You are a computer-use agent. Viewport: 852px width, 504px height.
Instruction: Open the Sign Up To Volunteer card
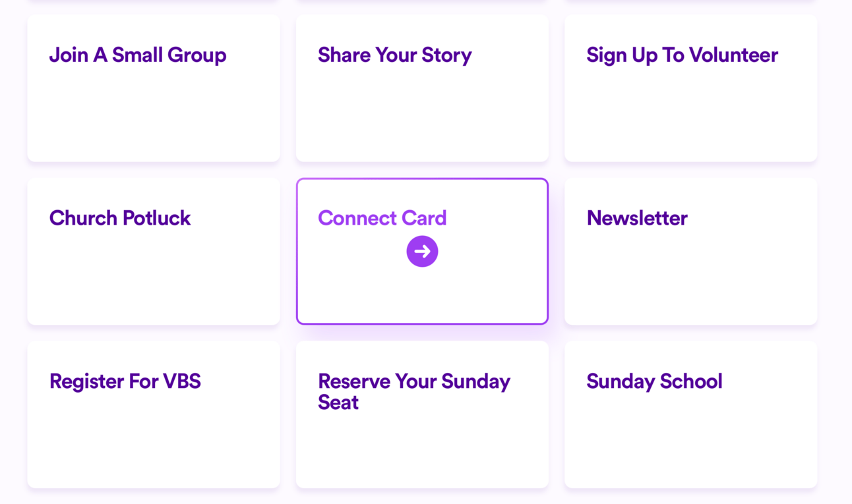tap(690, 105)
